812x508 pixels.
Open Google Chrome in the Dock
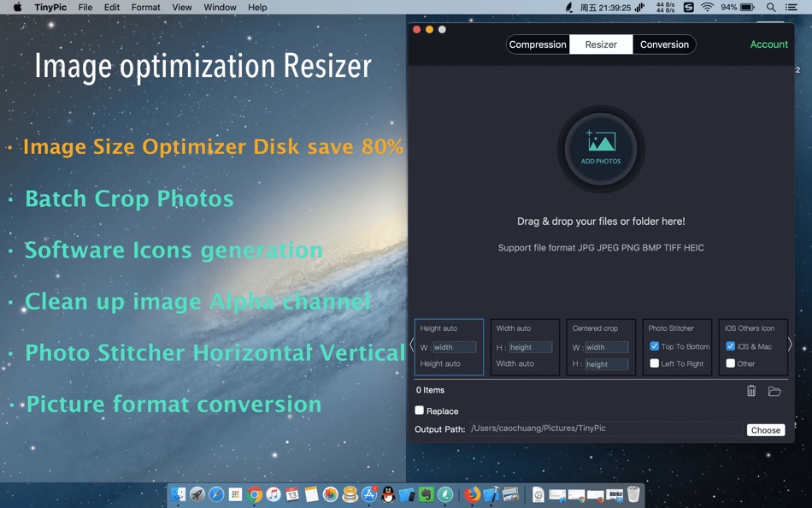tap(254, 494)
